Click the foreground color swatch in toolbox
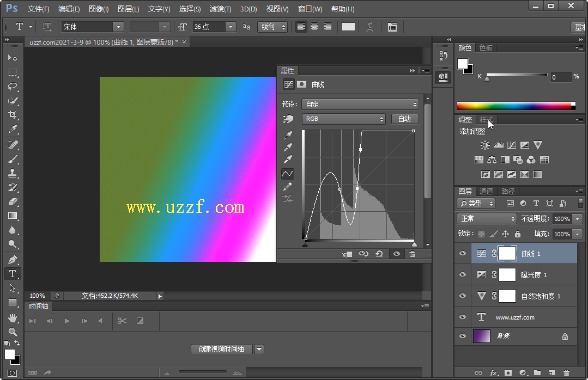Image resolution: width=588 pixels, height=380 pixels. coord(10,354)
